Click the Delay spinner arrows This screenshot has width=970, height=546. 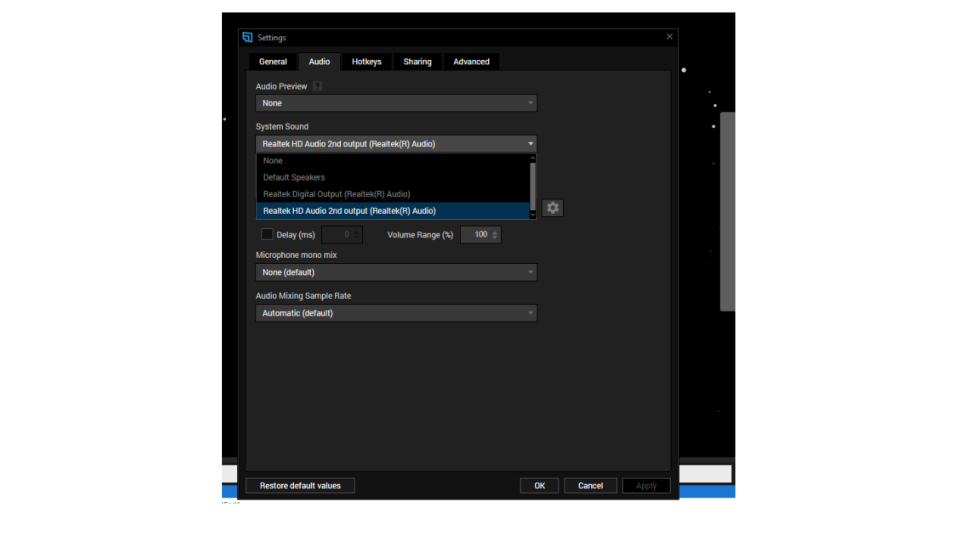(x=356, y=234)
